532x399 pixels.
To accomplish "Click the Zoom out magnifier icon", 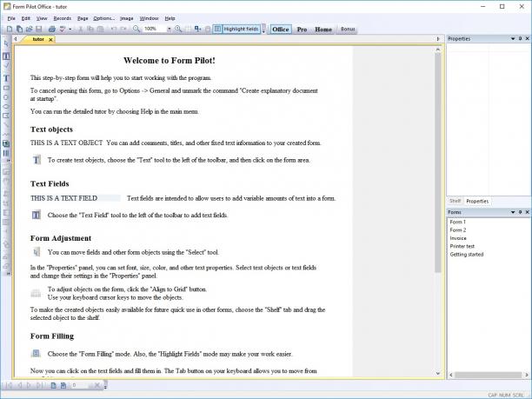I will [x=136, y=30].
